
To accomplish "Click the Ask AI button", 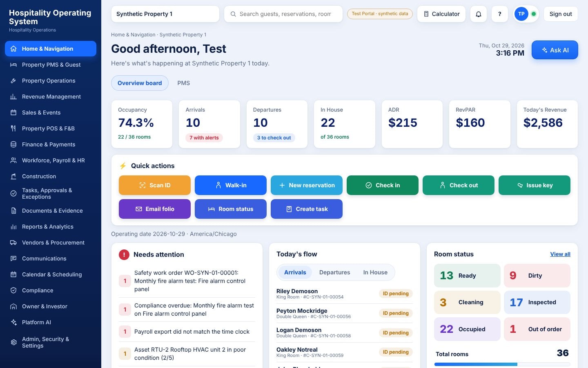I will [555, 50].
